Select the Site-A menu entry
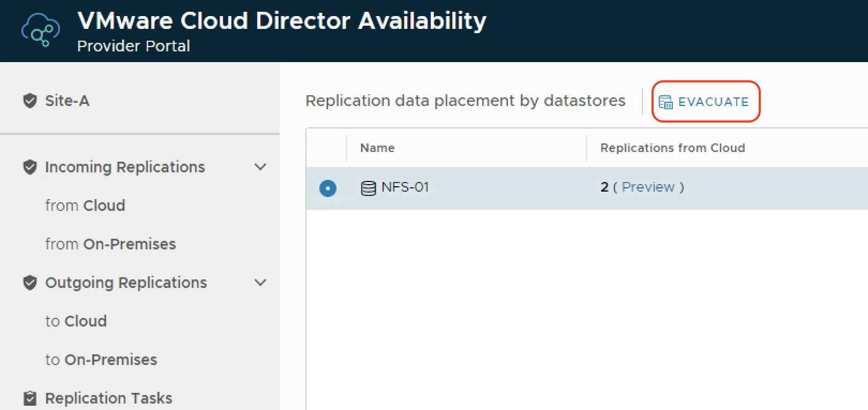Viewport: 868px width, 410px height. point(67,101)
